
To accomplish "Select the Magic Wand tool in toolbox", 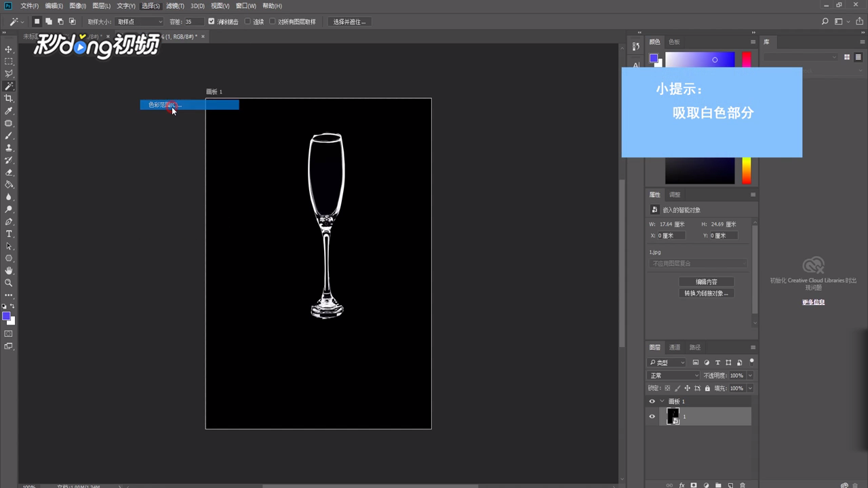I will point(9,86).
